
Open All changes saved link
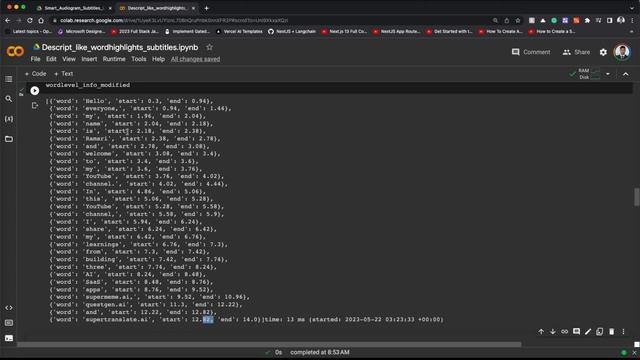195,59
